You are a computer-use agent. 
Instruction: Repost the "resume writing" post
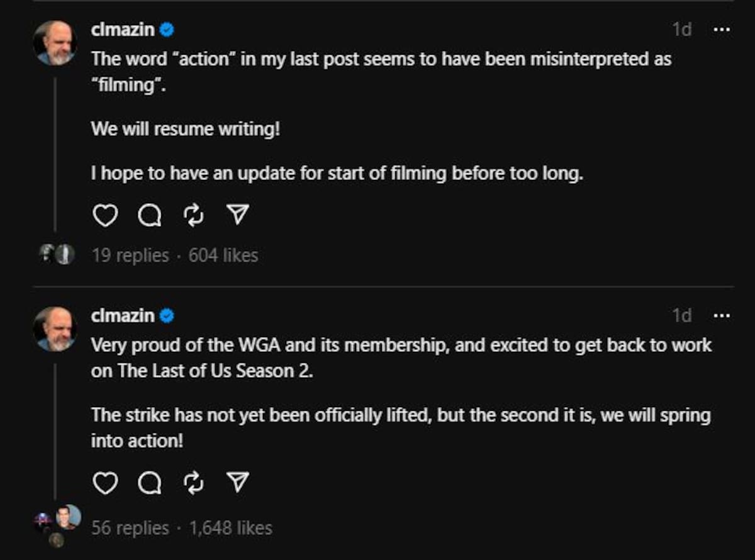[193, 216]
